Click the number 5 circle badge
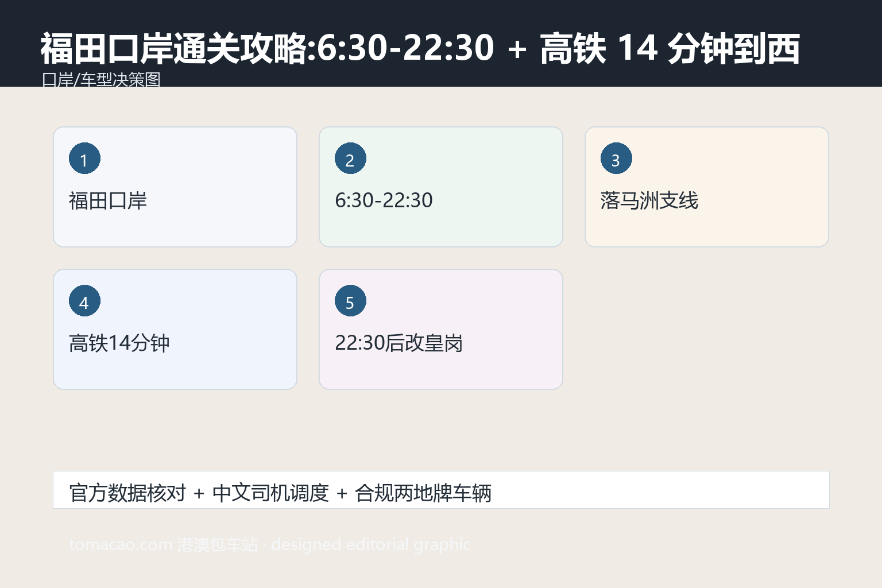Screen dimensions: 882x588 pos(350,301)
